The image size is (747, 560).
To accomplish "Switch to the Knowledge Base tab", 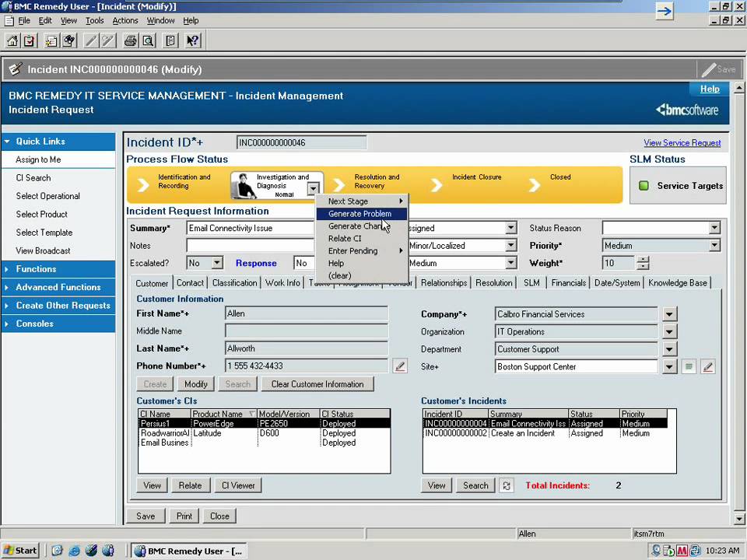I will click(x=678, y=283).
